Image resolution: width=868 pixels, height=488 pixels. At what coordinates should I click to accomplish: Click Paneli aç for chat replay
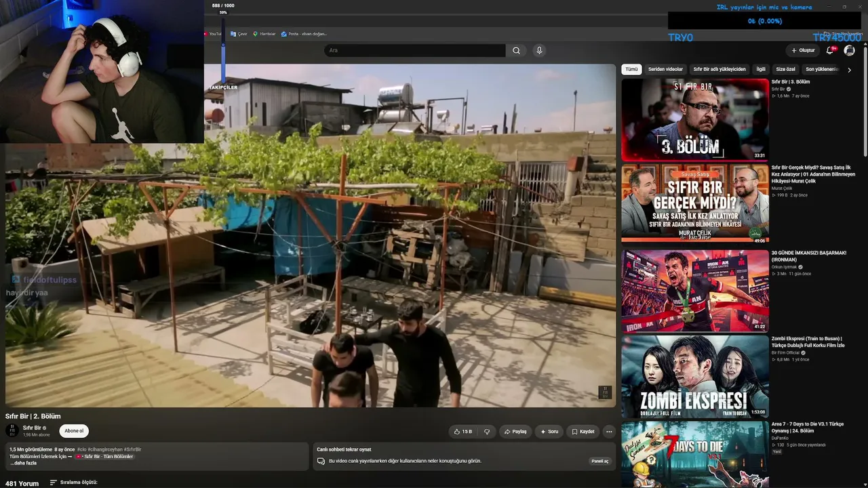click(600, 461)
